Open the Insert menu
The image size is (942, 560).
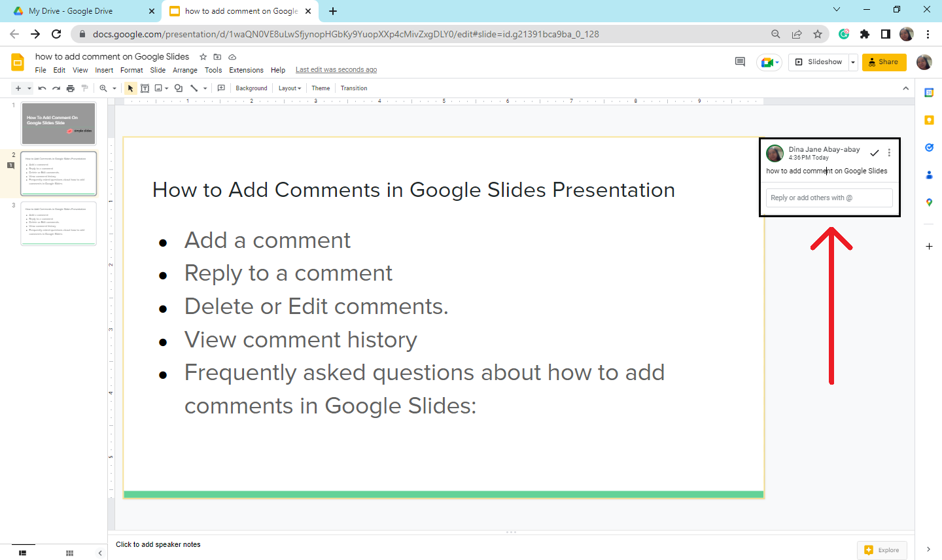104,69
